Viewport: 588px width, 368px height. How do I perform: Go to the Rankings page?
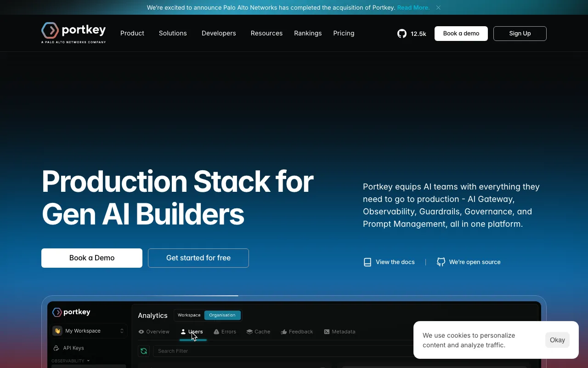(x=308, y=33)
